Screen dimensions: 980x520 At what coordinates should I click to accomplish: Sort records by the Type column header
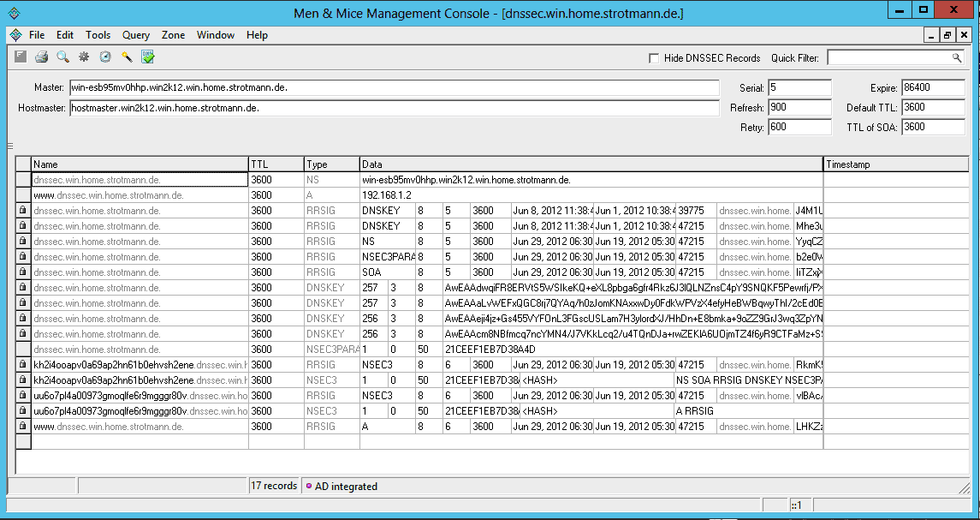[331, 164]
